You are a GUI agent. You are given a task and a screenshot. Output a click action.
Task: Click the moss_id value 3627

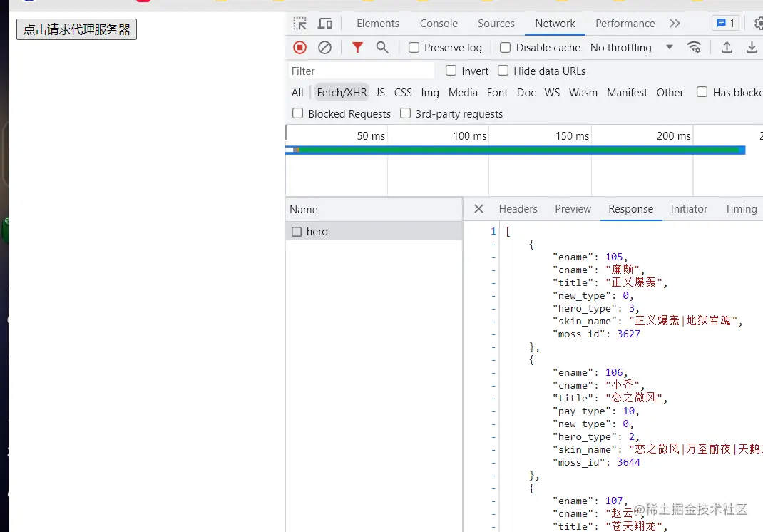click(x=629, y=334)
